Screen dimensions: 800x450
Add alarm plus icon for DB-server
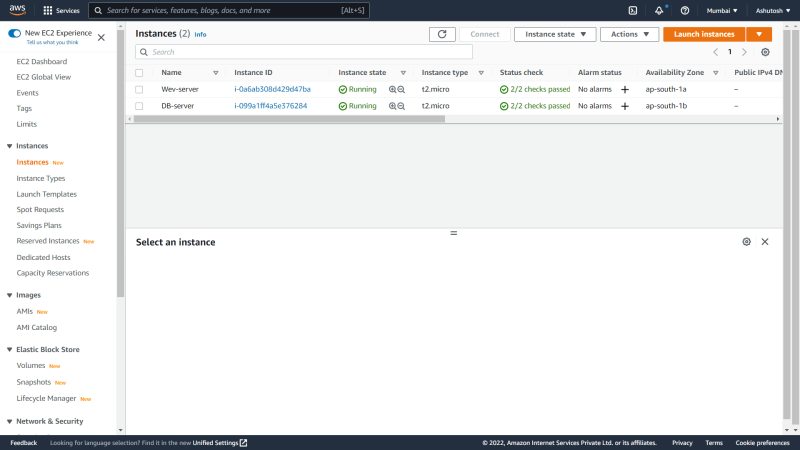coord(625,106)
